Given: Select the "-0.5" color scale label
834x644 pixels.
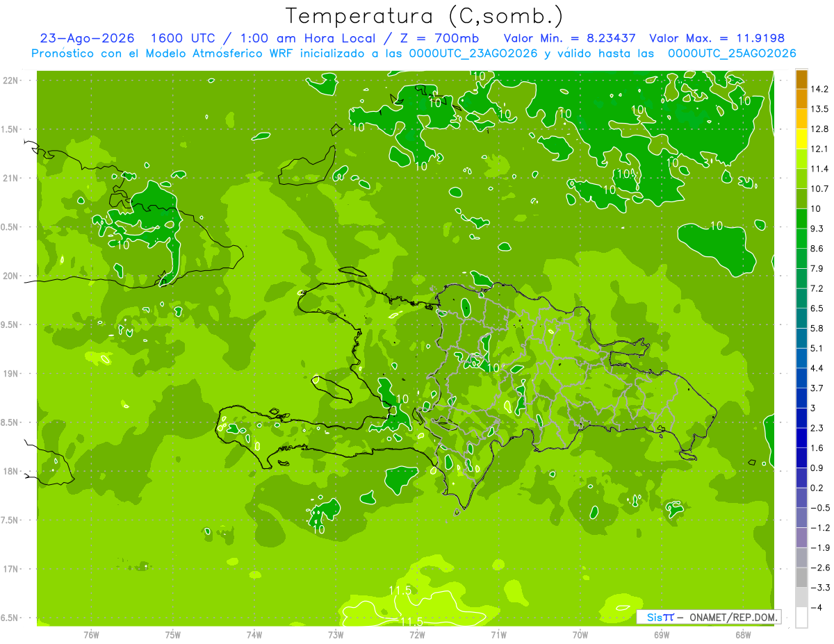Looking at the screenshot, I should tap(820, 508).
